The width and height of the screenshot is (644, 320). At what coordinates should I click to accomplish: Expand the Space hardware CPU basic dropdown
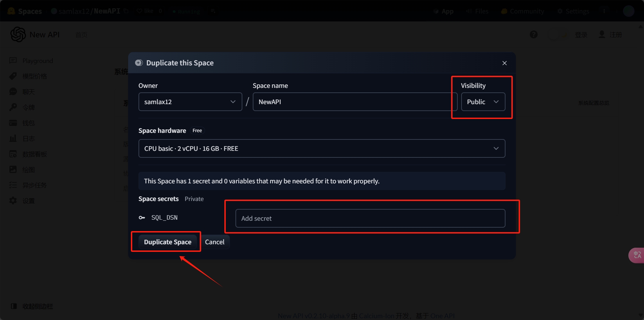[322, 148]
